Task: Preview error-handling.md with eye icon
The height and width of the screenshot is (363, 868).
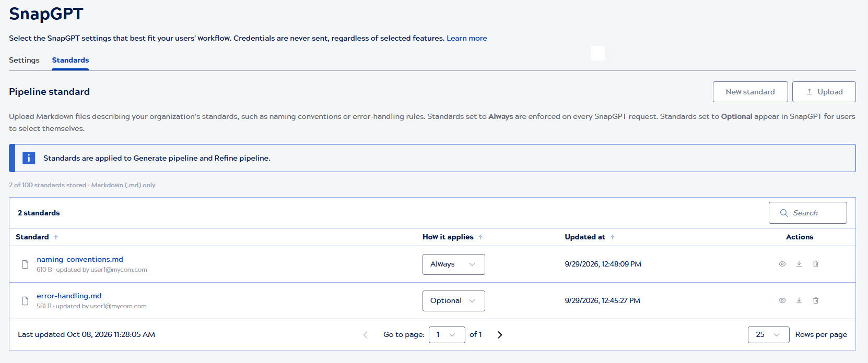Action: [x=782, y=300]
